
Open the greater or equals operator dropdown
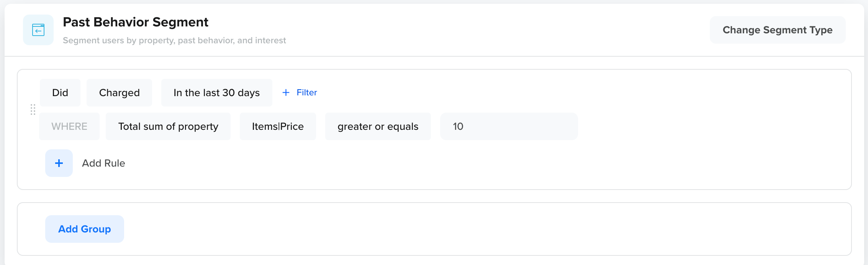tap(378, 126)
